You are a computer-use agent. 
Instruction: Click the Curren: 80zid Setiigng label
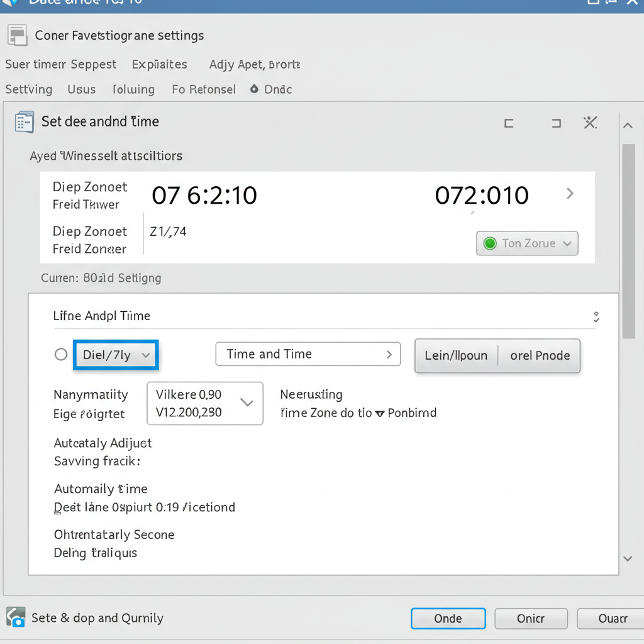pyautogui.click(x=101, y=278)
